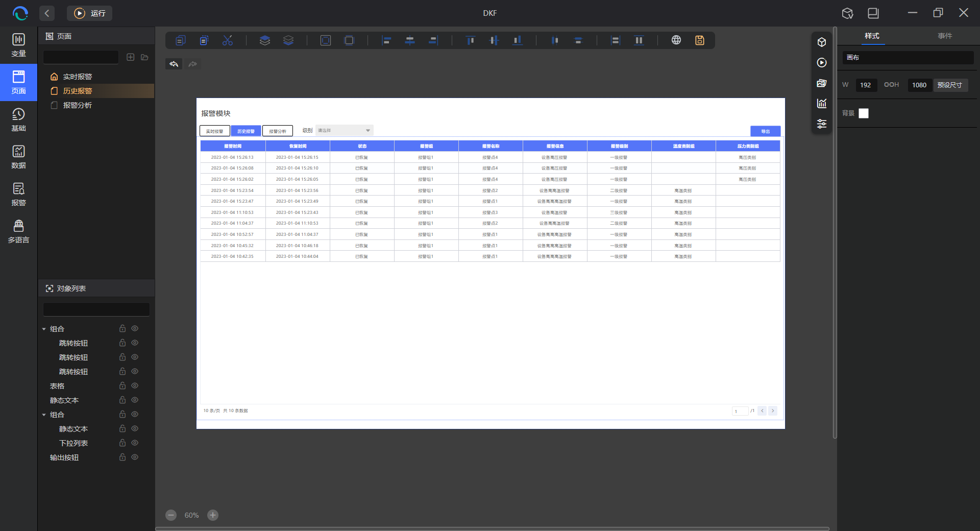Select the 历史报警 page in the list
This screenshot has height=531, width=980.
(96, 91)
